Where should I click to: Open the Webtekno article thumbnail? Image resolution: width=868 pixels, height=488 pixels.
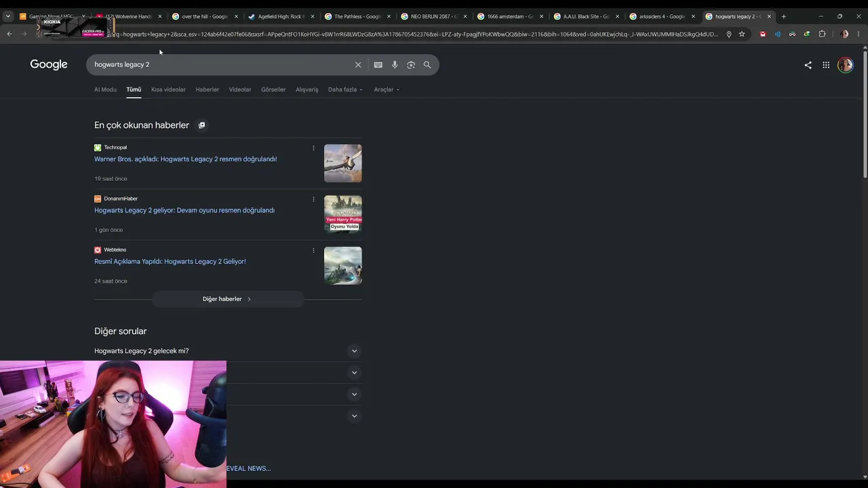click(x=343, y=266)
